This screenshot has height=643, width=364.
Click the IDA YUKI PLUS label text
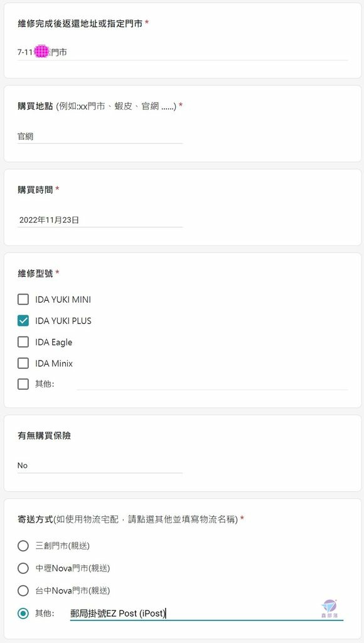[x=63, y=321]
